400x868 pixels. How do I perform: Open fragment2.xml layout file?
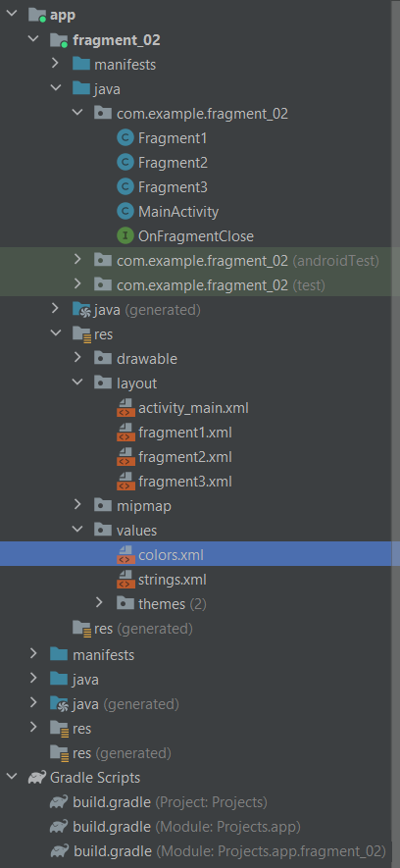click(184, 457)
